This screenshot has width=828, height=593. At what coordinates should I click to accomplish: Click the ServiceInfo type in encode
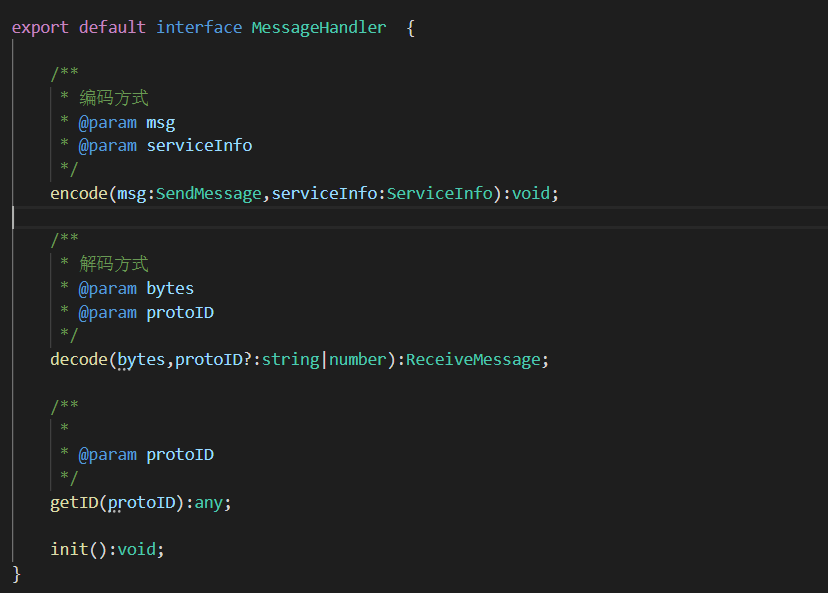click(440, 193)
